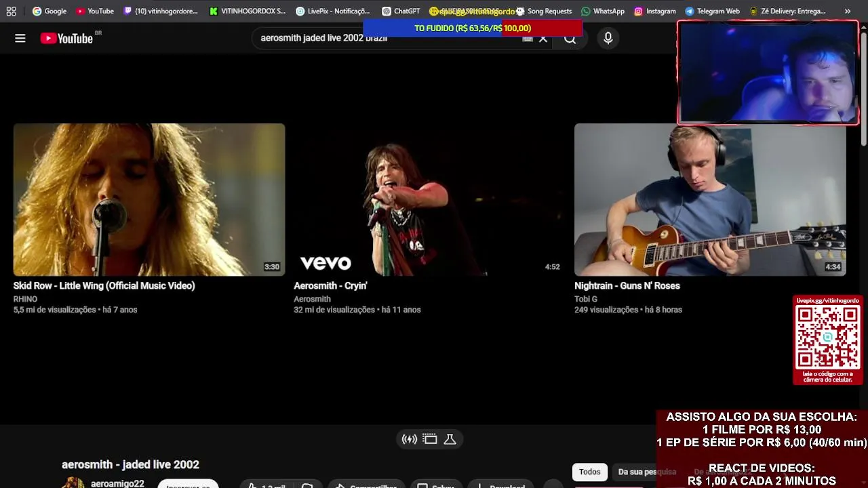Expand the hidden bookmarks overflow chevron
This screenshot has height=488, width=868.
coord(847,11)
